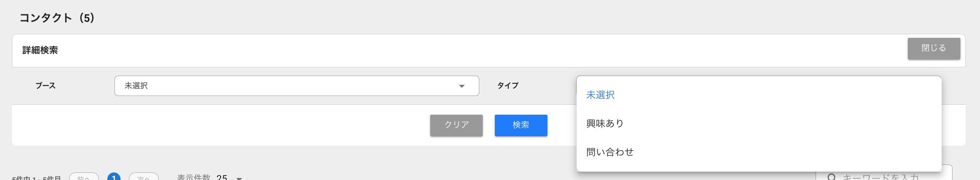Go to page 1 in pagination
This screenshot has width=980, height=180.
(x=114, y=177)
